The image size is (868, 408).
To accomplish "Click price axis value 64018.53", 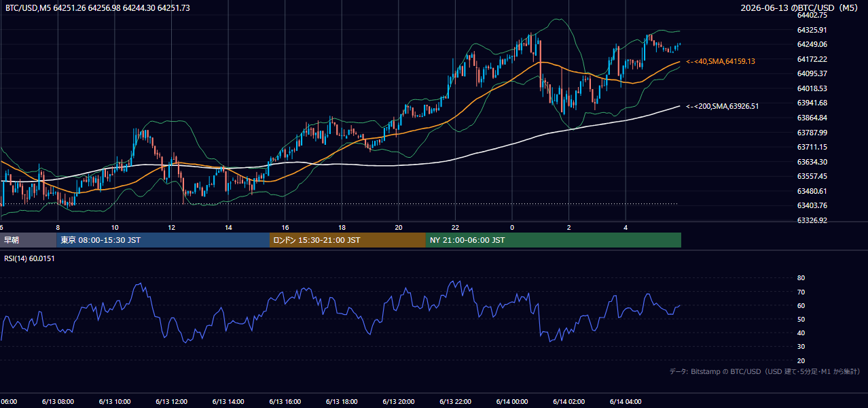I will 812,88.
